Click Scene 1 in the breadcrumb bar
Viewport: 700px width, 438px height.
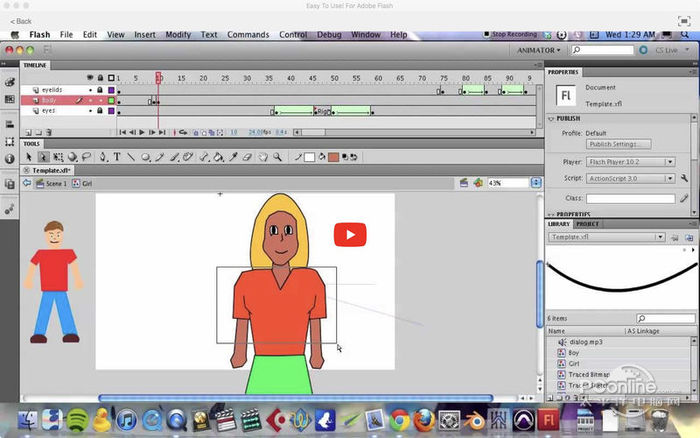[54, 184]
